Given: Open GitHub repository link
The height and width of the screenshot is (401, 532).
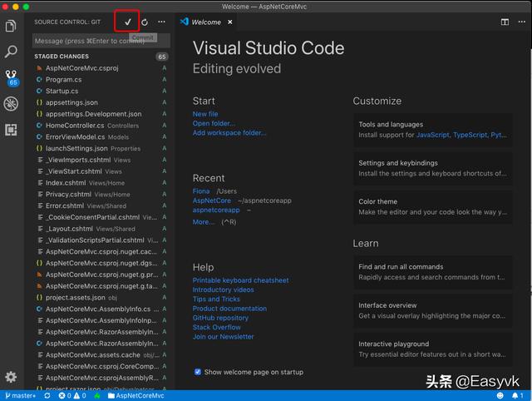Looking at the screenshot, I should [x=220, y=318].
